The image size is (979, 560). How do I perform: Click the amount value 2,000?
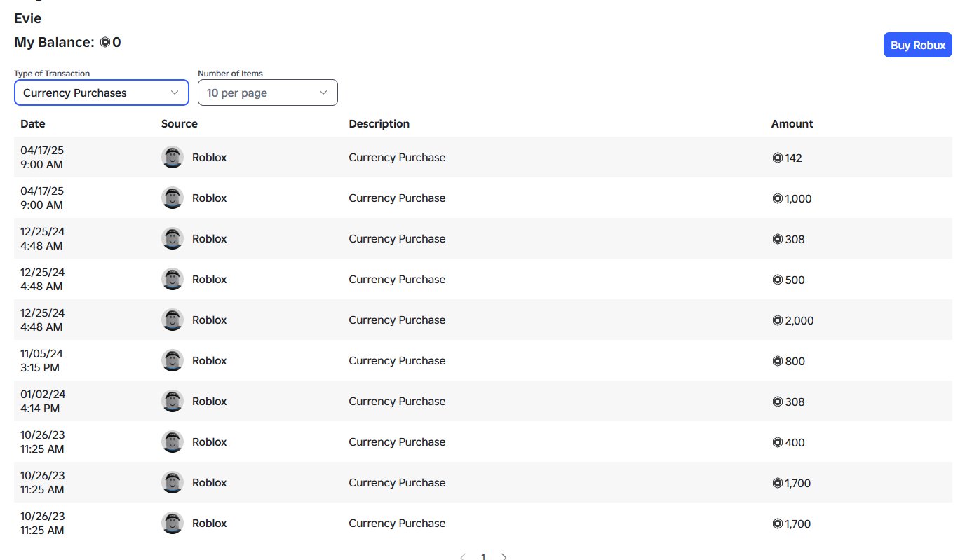point(799,320)
